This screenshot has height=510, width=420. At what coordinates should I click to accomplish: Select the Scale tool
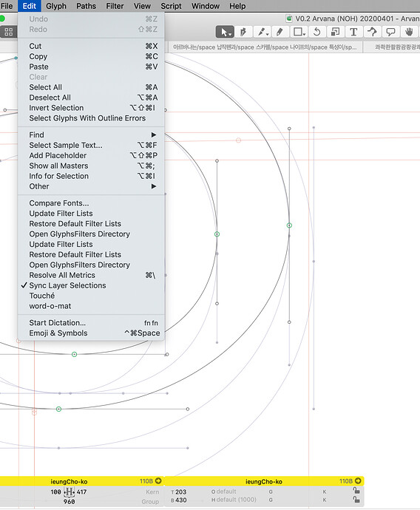[335, 32]
